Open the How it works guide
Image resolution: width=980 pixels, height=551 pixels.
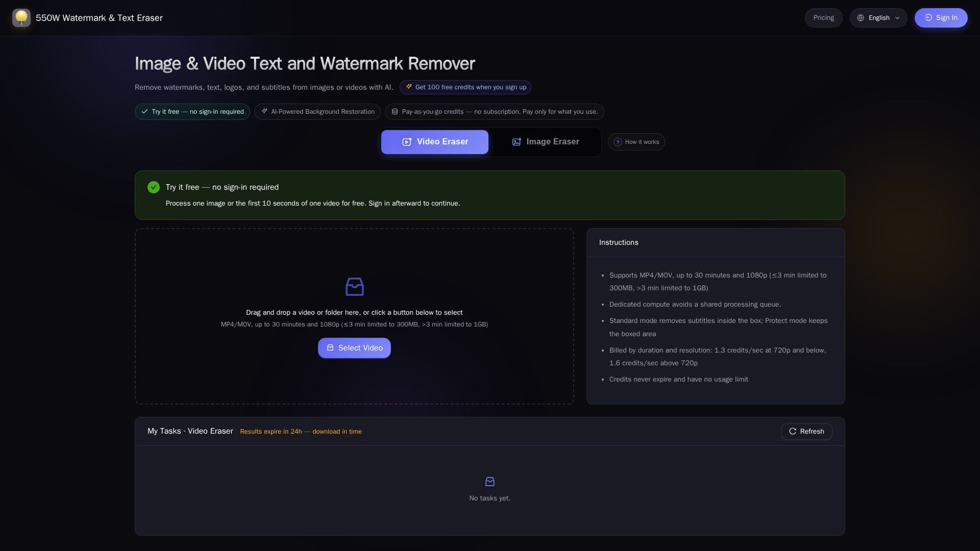tap(636, 142)
